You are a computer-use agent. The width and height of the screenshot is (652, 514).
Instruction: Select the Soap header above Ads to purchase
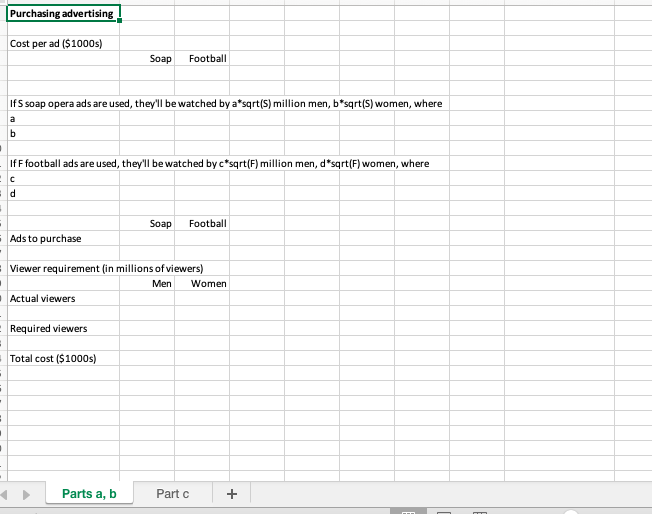coord(147,223)
